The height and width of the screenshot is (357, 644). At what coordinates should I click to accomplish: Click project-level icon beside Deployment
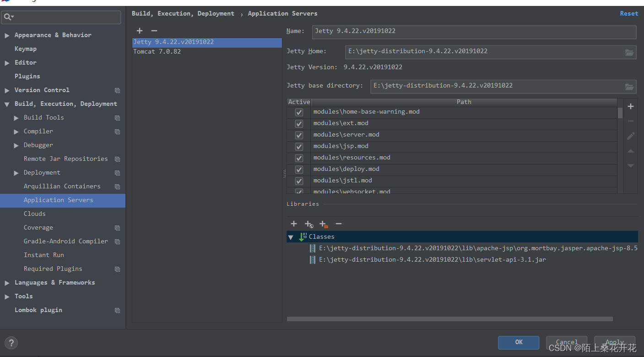(117, 173)
